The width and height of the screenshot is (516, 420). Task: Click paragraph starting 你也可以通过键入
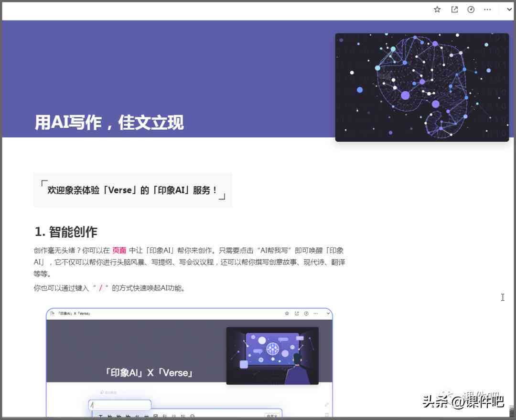pos(109,288)
